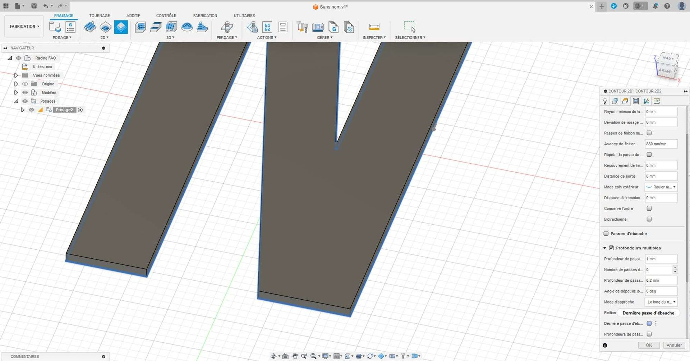Open the Tool tab icon in Contour 2D dialog
The image size is (690, 361).
(x=605, y=101)
